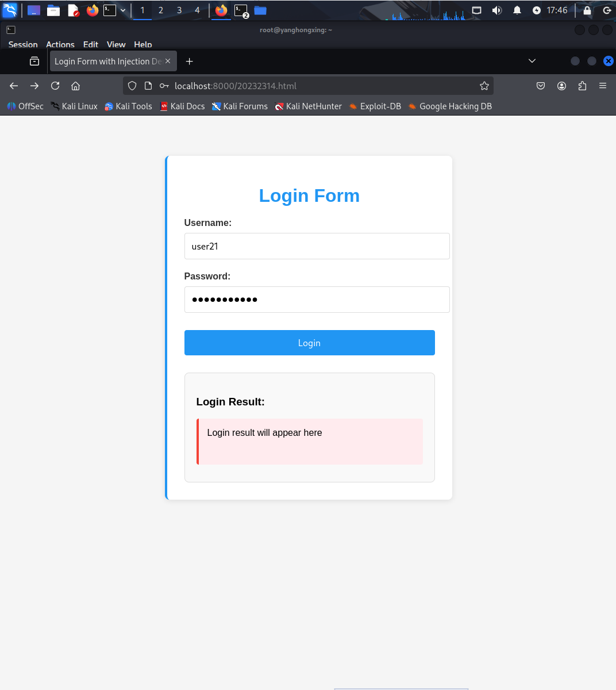The width and height of the screenshot is (616, 690).
Task: Switch to workspace 2
Action: tap(161, 10)
